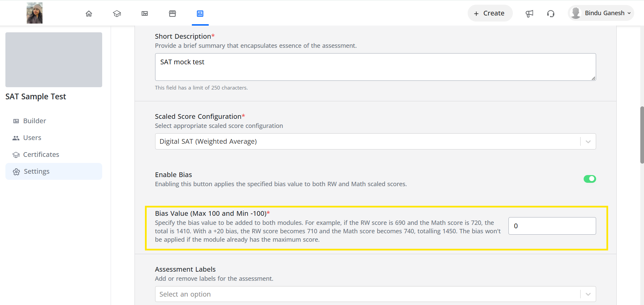This screenshot has width=644, height=305.
Task: Select the assessment chart icon tab
Action: tap(200, 13)
